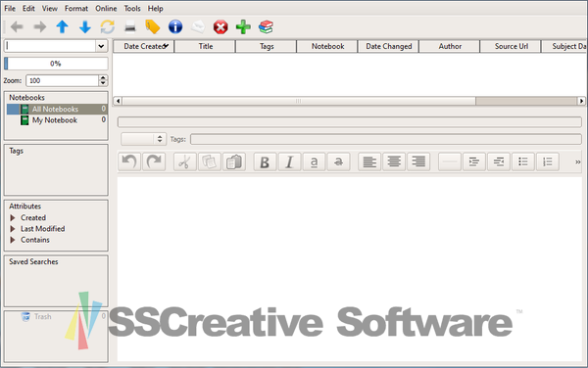Screen dimensions: 588x368
Task: Select All Notebooks in tree
Action: (x=57, y=109)
